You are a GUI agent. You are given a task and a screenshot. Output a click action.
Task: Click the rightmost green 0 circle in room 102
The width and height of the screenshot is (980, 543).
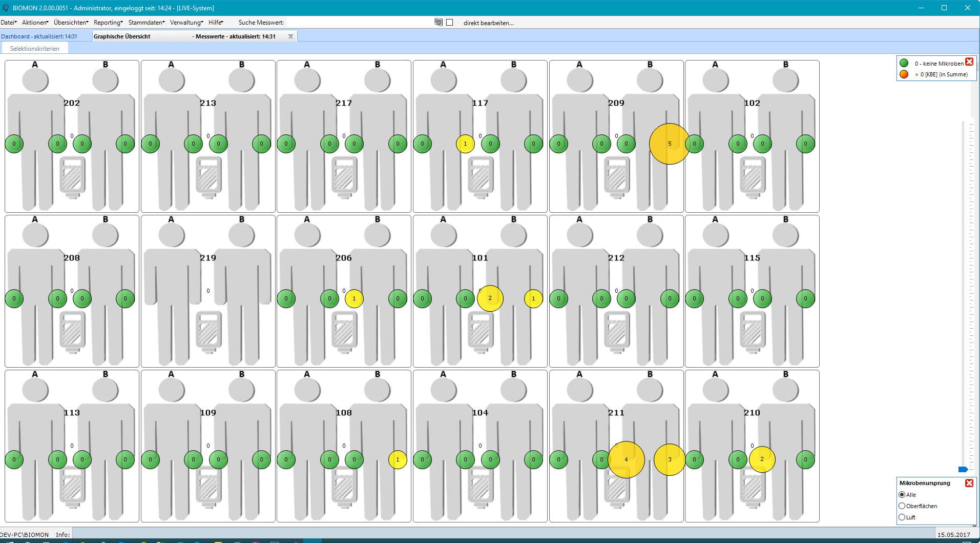click(805, 144)
